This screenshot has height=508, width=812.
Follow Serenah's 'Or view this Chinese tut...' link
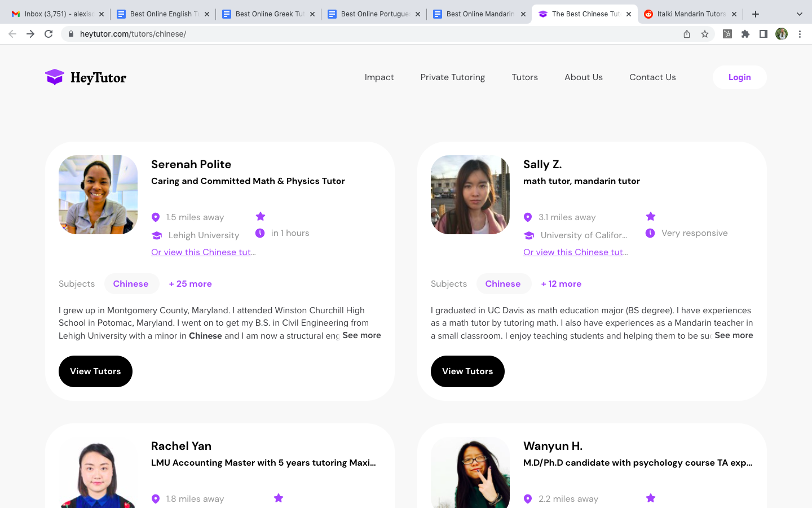[x=203, y=252]
